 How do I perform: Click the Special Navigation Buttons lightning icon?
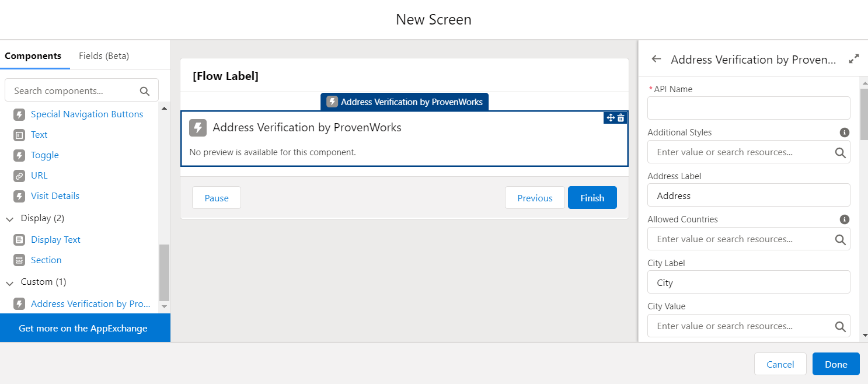tap(19, 114)
